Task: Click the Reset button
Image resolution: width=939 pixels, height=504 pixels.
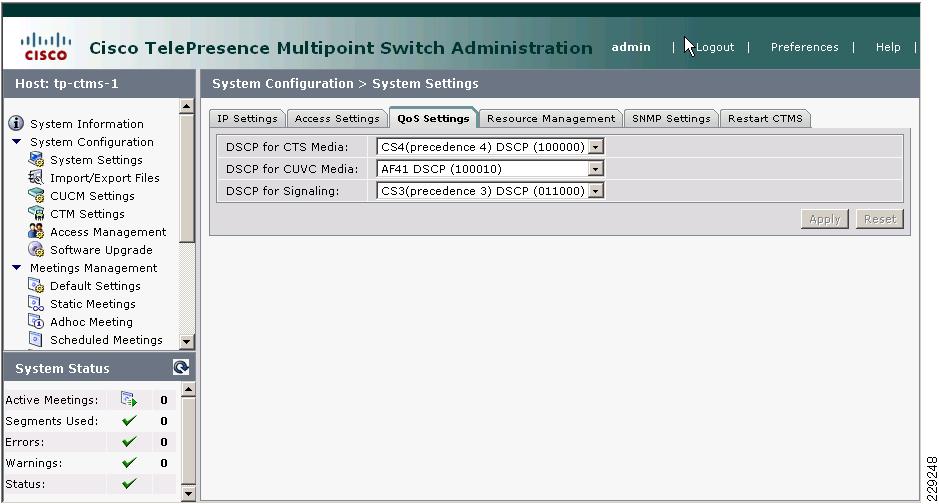Action: (880, 219)
